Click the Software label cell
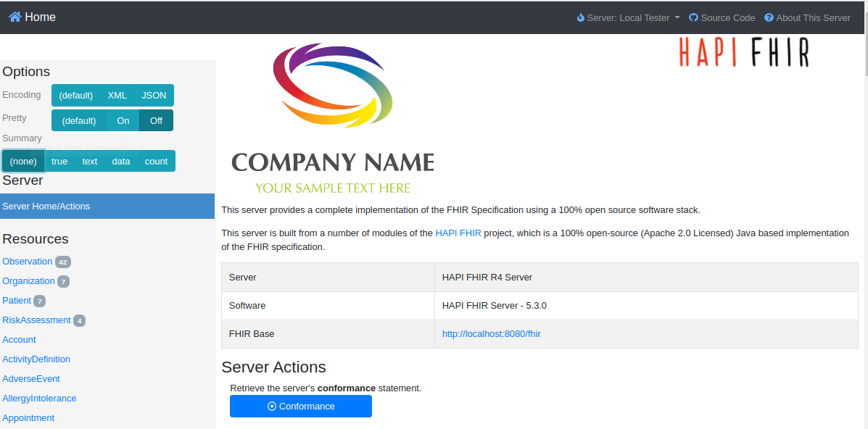 click(328, 306)
